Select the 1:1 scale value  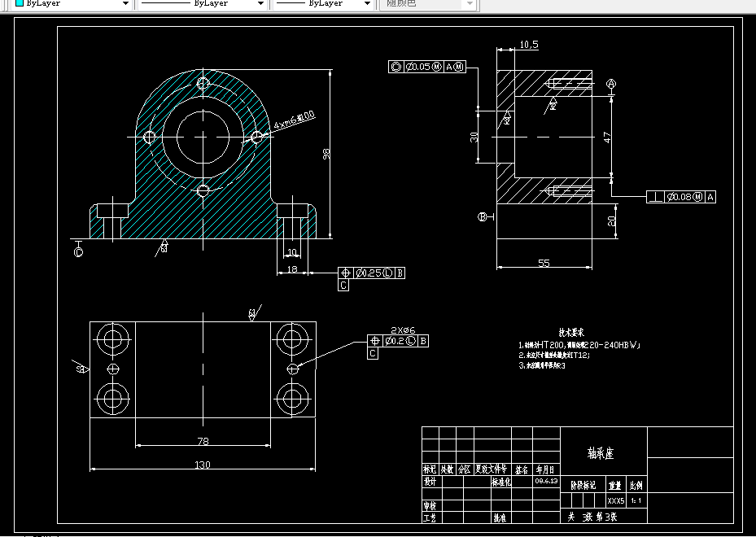636,501
